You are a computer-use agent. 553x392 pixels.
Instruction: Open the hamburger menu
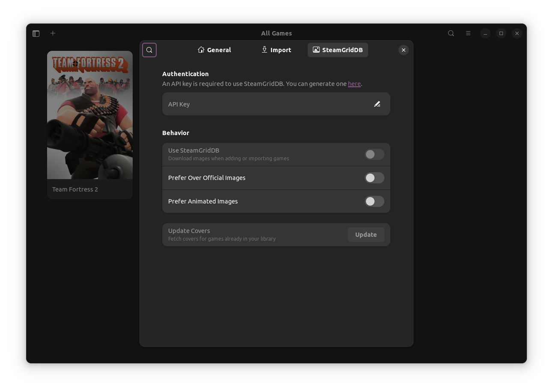(468, 33)
